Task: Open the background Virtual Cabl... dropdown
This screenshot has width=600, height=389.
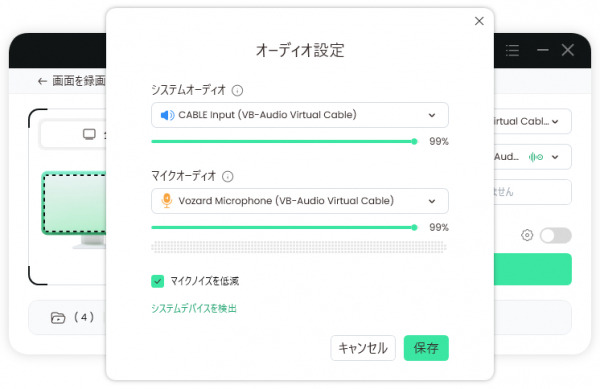Action: [x=532, y=122]
